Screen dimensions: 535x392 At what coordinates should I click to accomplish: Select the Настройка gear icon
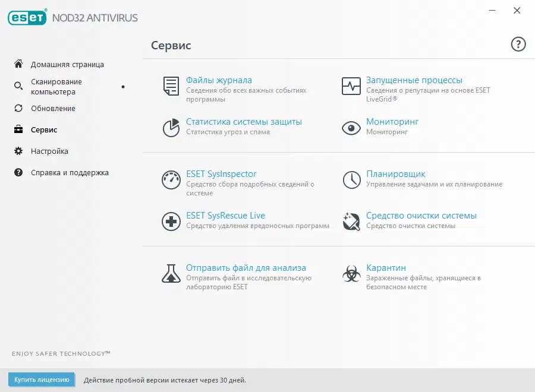click(x=18, y=151)
